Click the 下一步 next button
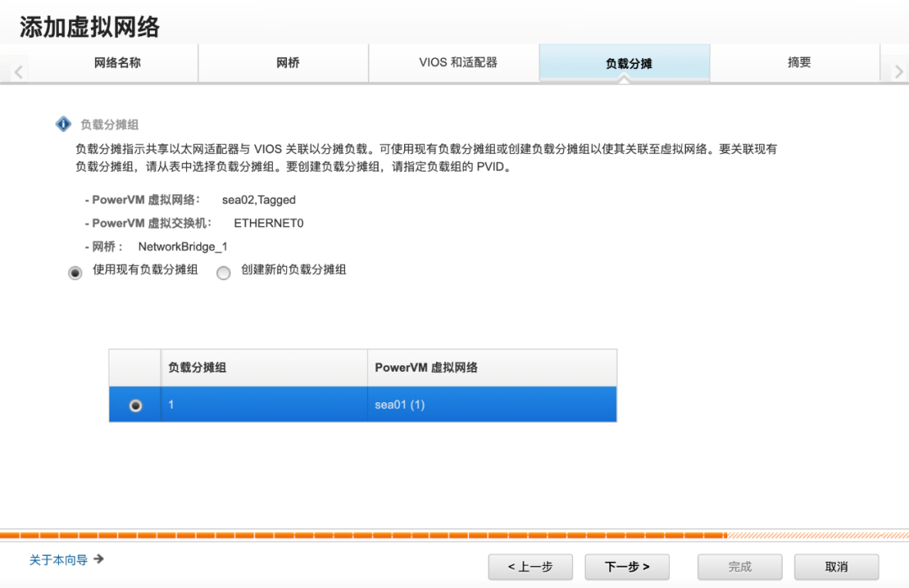 coord(627,567)
